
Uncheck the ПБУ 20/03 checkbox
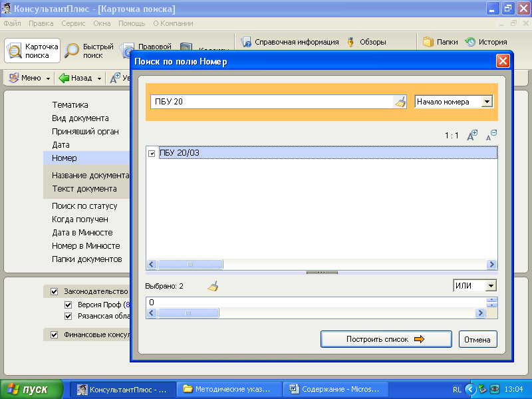(152, 154)
